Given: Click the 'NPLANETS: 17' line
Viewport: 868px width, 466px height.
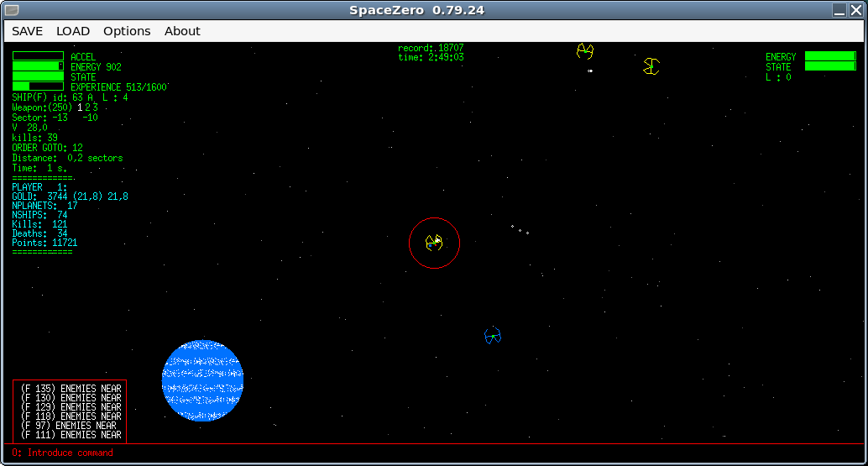Looking at the screenshot, I should pyautogui.click(x=44, y=206).
